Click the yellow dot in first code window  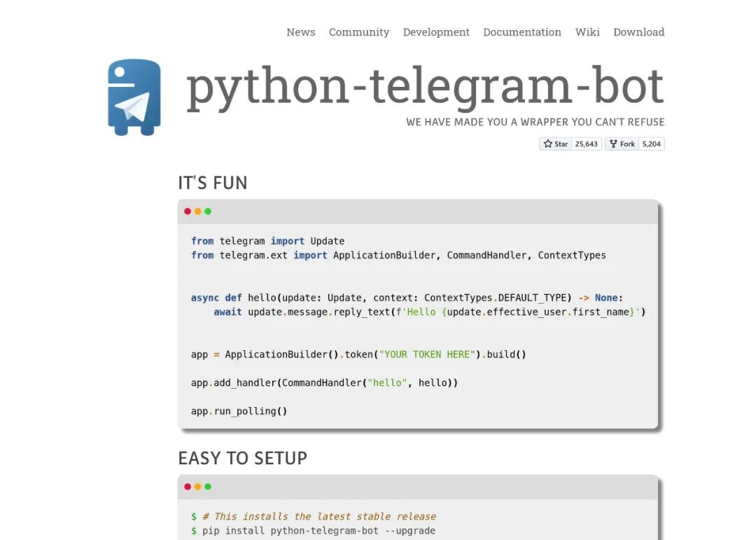[197, 212]
